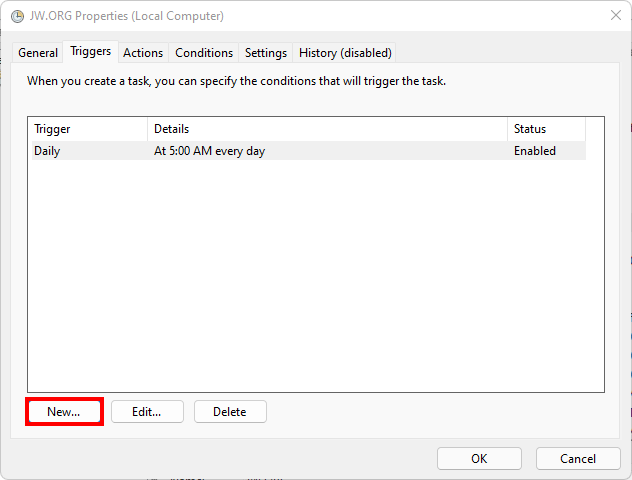Screen dimensions: 632x480
Task: Delete the selected trigger
Action: pos(229,412)
